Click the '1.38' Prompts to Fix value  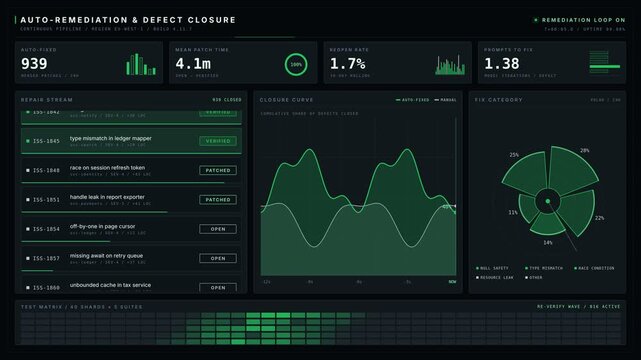point(502,64)
